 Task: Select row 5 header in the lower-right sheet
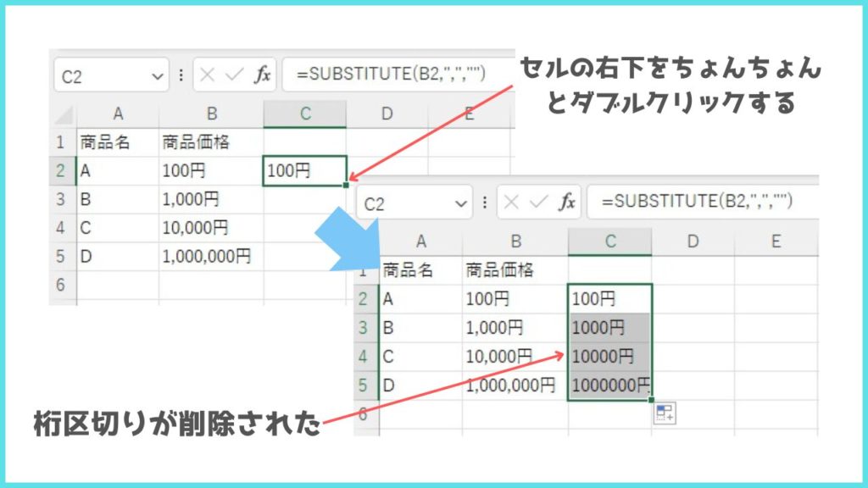365,385
